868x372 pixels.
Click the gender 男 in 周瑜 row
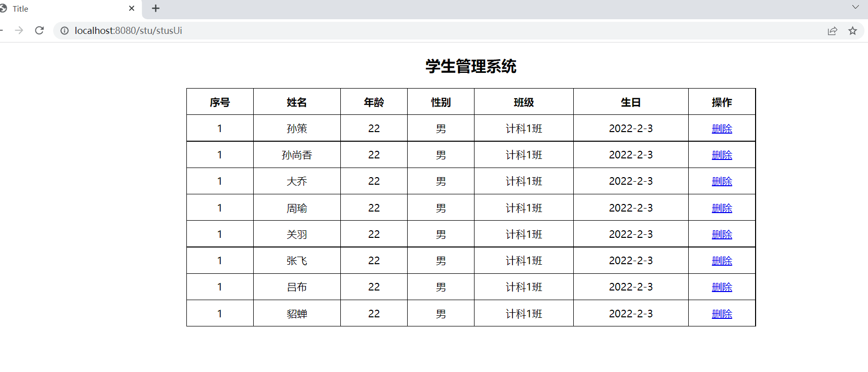[441, 208]
